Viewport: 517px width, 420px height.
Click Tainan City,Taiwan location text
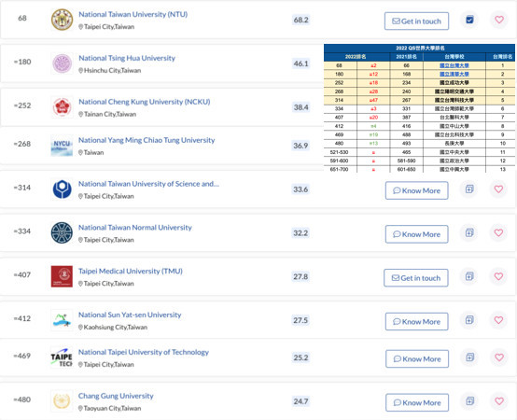pos(110,115)
